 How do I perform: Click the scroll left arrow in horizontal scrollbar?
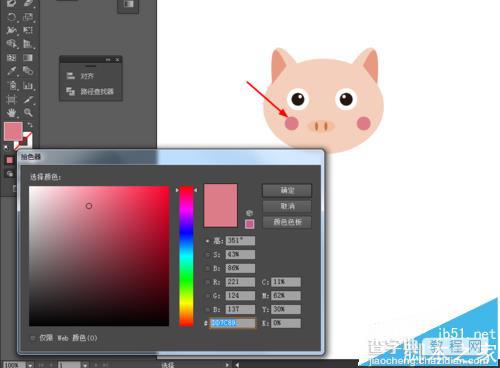[237, 365]
